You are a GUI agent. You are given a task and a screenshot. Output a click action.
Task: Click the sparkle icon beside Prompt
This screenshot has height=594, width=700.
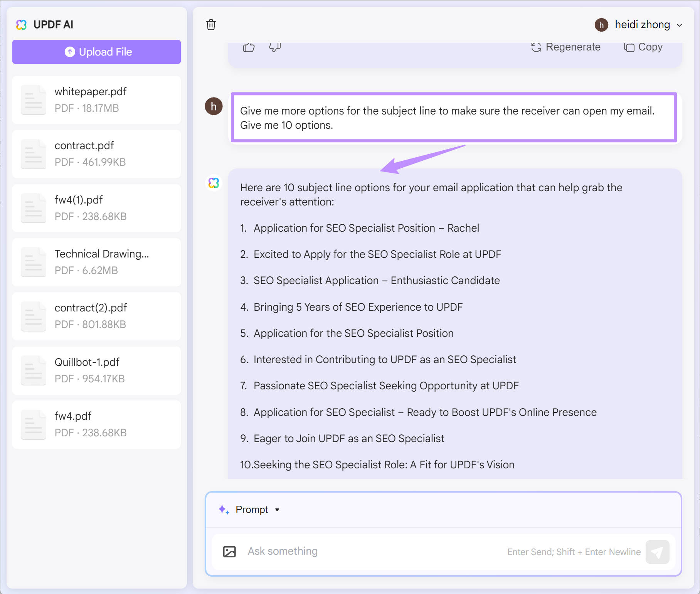coord(223,509)
